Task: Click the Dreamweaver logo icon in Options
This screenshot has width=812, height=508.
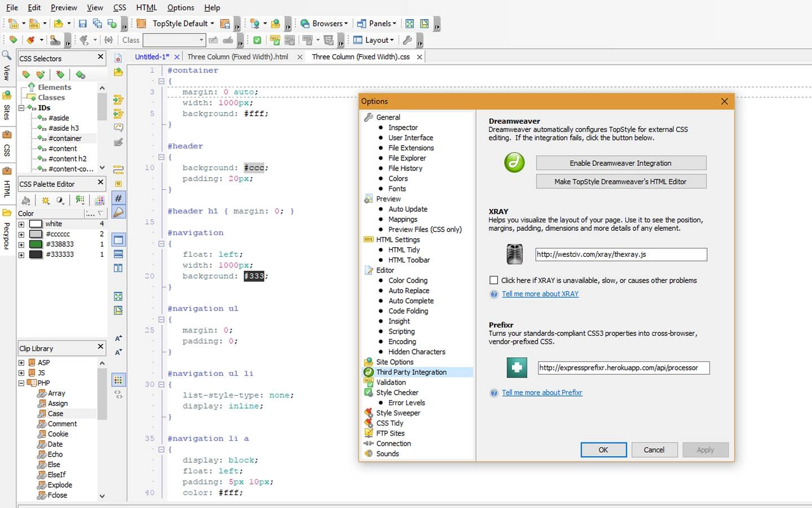Action: (514, 163)
